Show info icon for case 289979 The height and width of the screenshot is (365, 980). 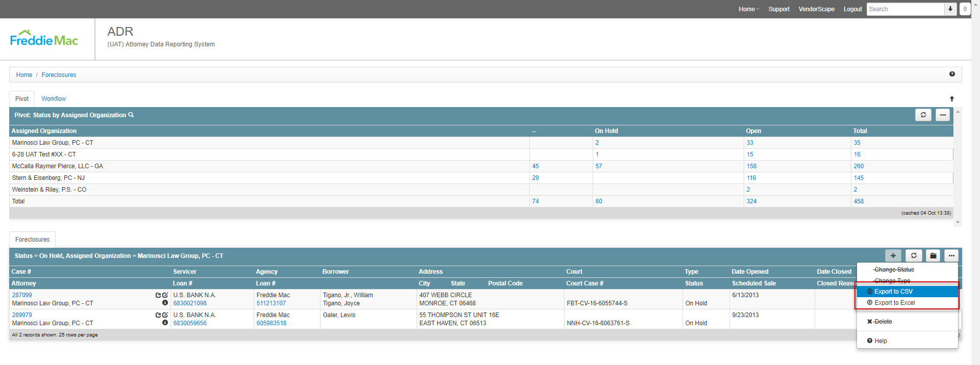[x=165, y=323]
